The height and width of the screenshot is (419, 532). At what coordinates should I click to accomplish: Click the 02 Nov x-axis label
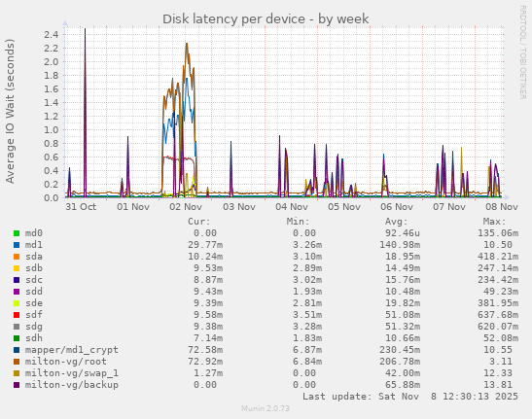click(x=186, y=207)
